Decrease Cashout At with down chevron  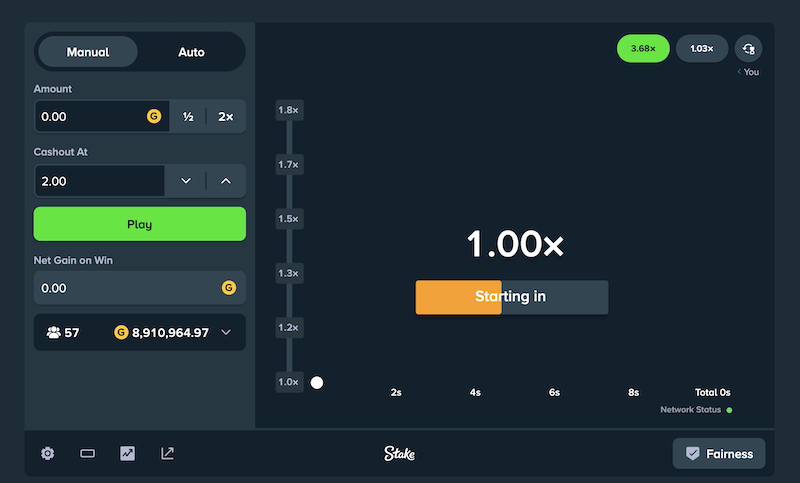(x=185, y=181)
